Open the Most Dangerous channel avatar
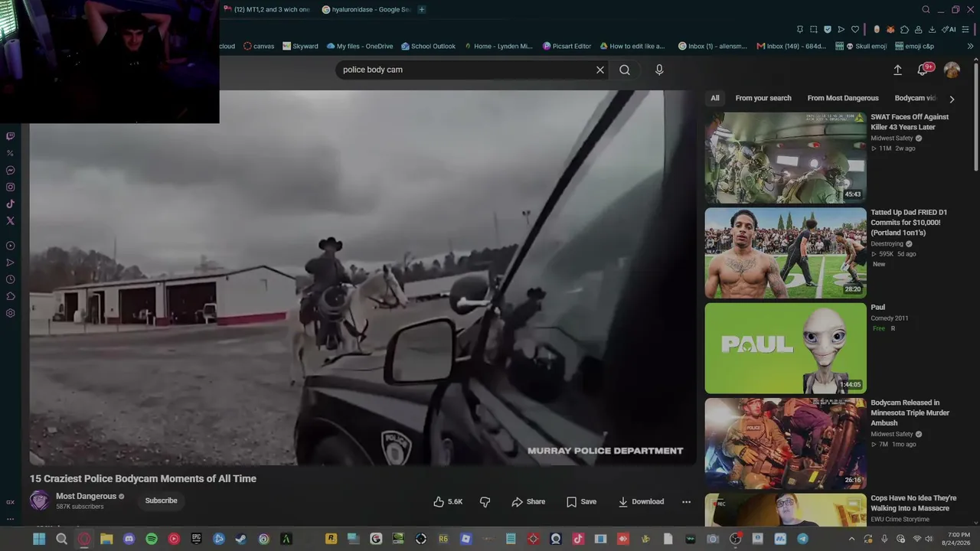The image size is (980, 551). (39, 500)
